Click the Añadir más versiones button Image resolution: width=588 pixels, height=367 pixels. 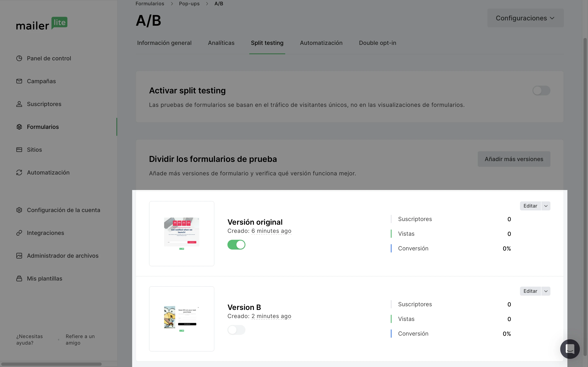point(514,159)
